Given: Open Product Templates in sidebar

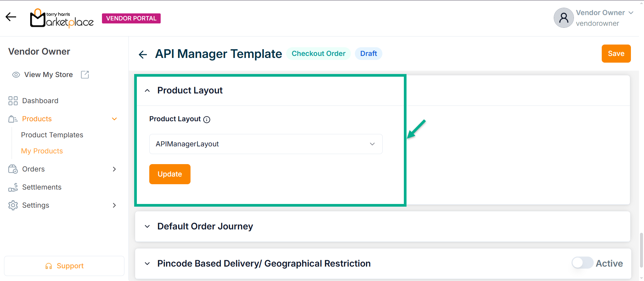Looking at the screenshot, I should pos(52,135).
